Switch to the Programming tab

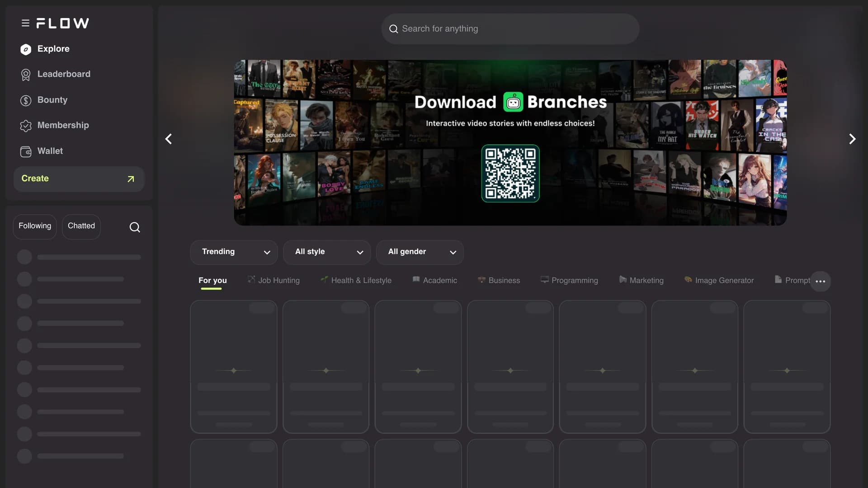[569, 281]
